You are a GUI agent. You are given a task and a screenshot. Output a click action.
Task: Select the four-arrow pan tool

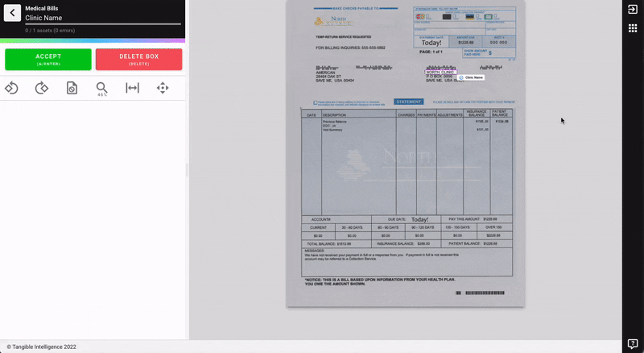point(163,88)
